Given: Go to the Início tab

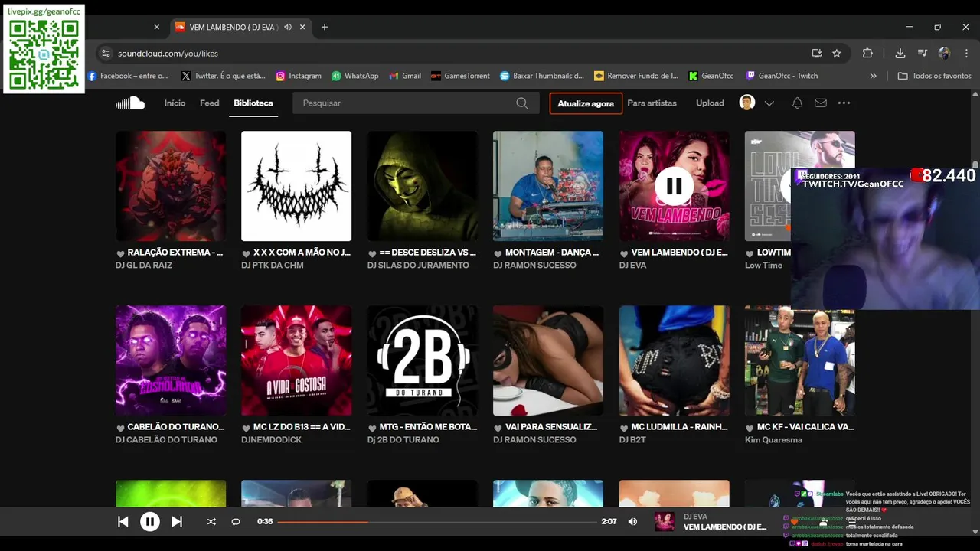Looking at the screenshot, I should tap(175, 103).
